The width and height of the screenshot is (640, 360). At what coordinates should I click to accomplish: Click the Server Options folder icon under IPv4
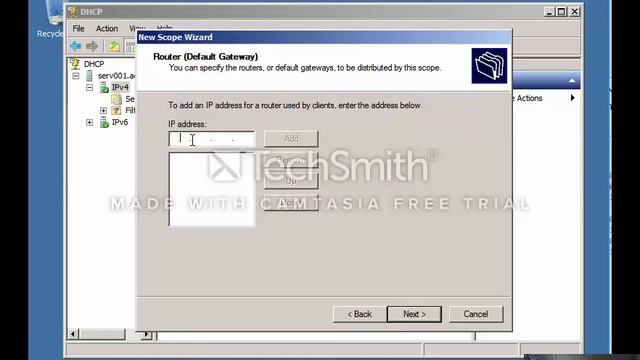pyautogui.click(x=117, y=99)
